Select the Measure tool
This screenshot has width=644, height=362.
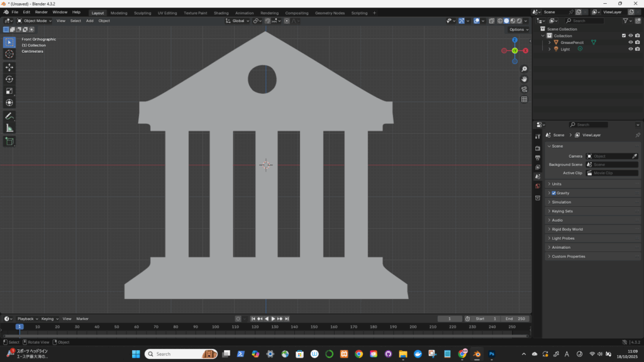pyautogui.click(x=9, y=128)
